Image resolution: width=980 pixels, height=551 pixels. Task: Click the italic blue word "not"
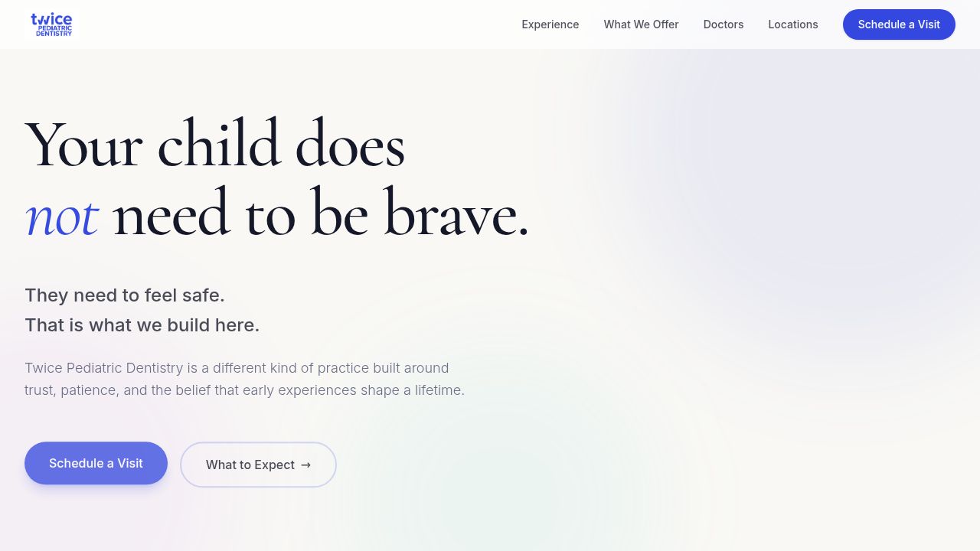tap(61, 217)
